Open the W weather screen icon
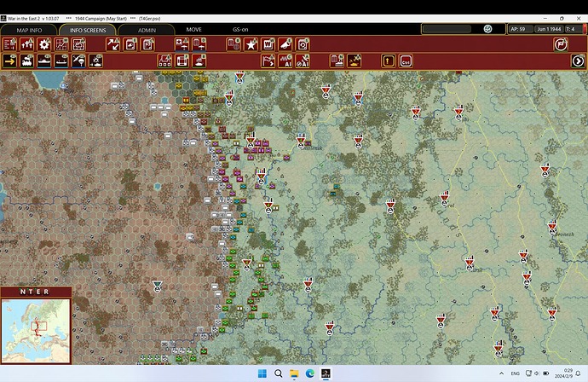The height and width of the screenshot is (382, 588). (x=268, y=44)
